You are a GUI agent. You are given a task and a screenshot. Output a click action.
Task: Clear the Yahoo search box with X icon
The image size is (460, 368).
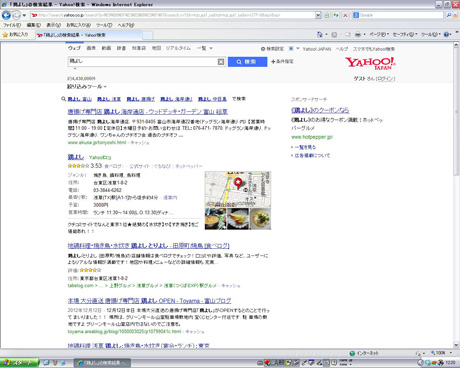point(221,62)
